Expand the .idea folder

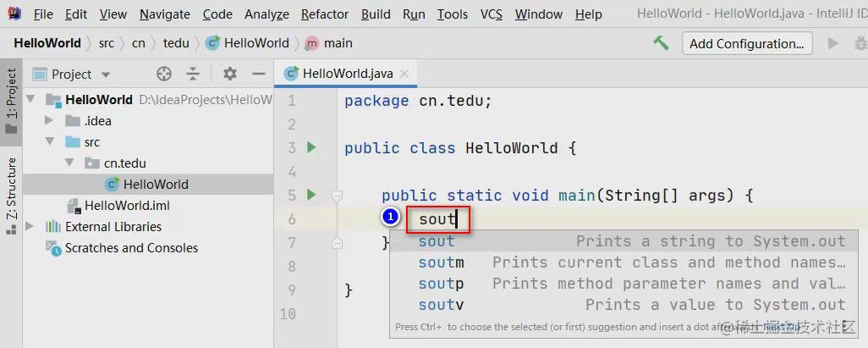(x=50, y=121)
